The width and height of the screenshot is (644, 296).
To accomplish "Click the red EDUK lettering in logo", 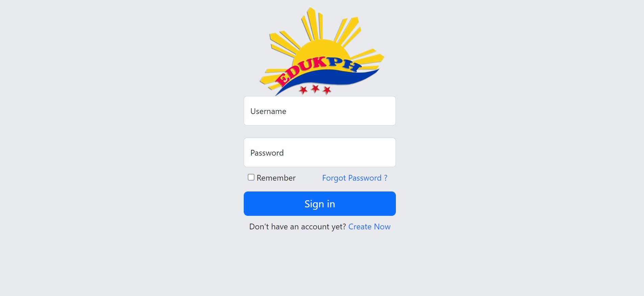I will pos(301,71).
